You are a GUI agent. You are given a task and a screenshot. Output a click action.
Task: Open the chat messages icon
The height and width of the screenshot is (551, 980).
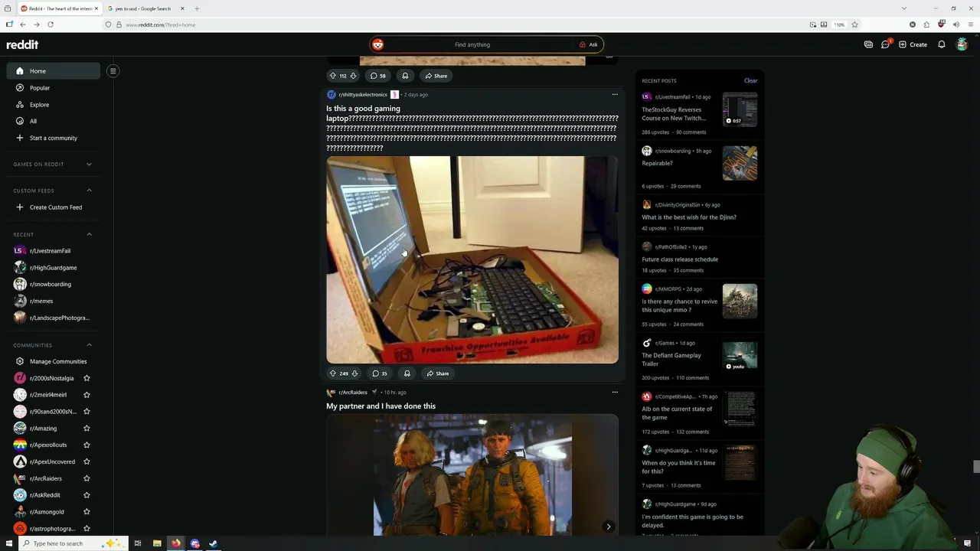(x=886, y=44)
